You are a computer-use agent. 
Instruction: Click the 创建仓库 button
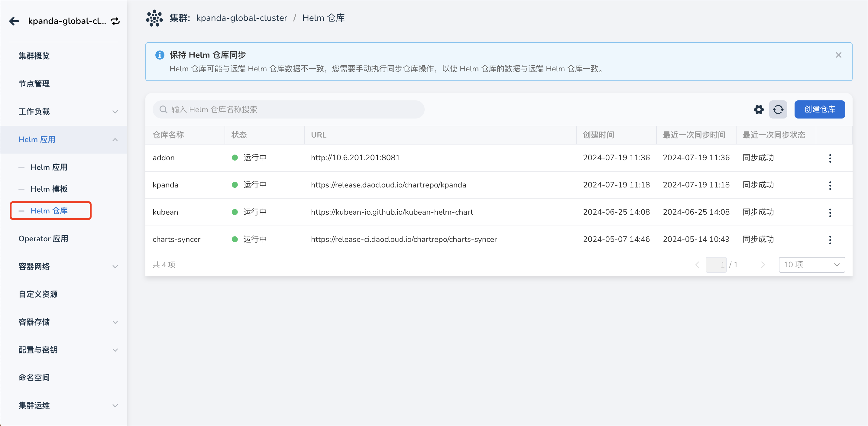(819, 109)
